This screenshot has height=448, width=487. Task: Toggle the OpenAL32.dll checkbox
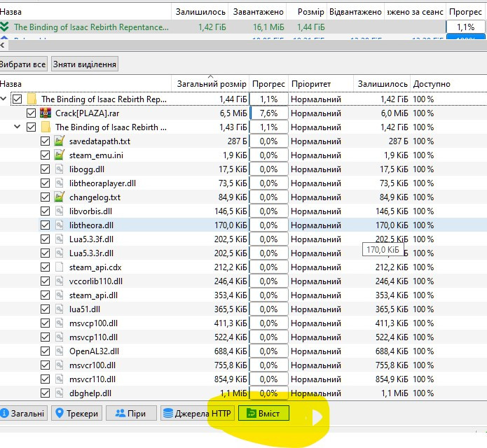(x=46, y=351)
